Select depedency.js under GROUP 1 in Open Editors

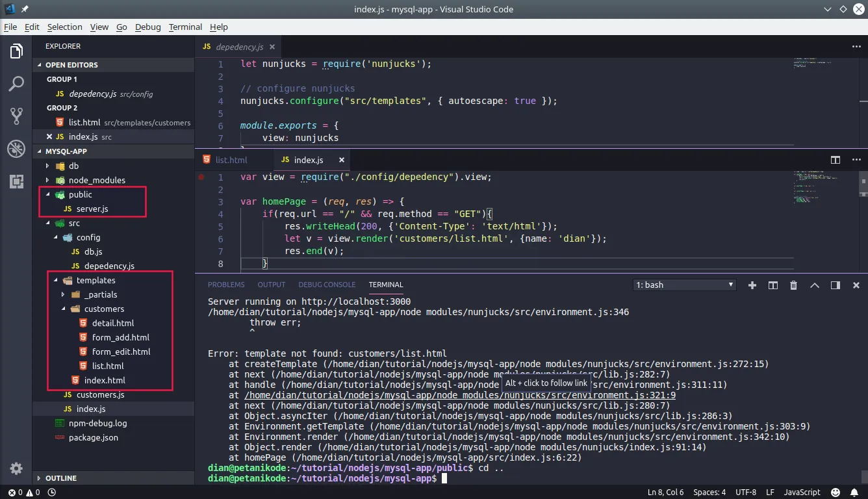[x=113, y=94]
